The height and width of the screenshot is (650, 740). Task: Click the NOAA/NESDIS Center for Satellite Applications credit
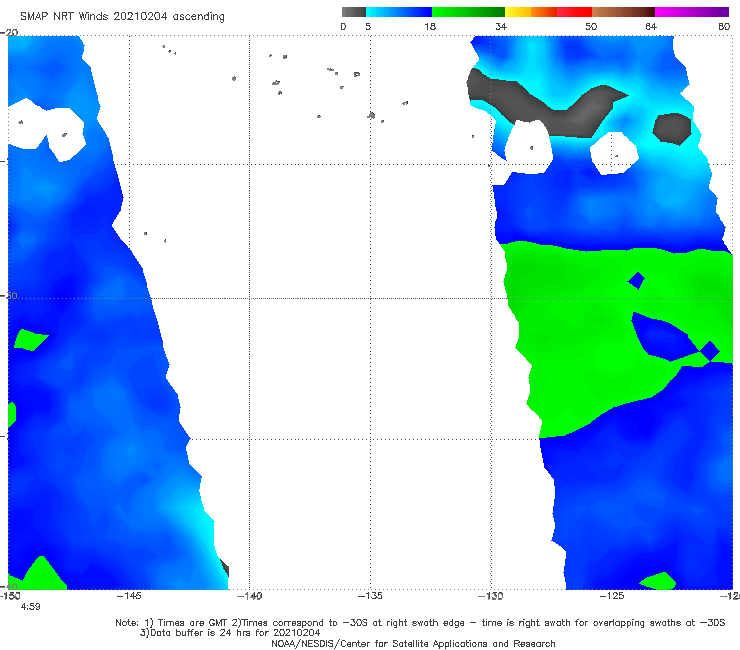tap(413, 644)
